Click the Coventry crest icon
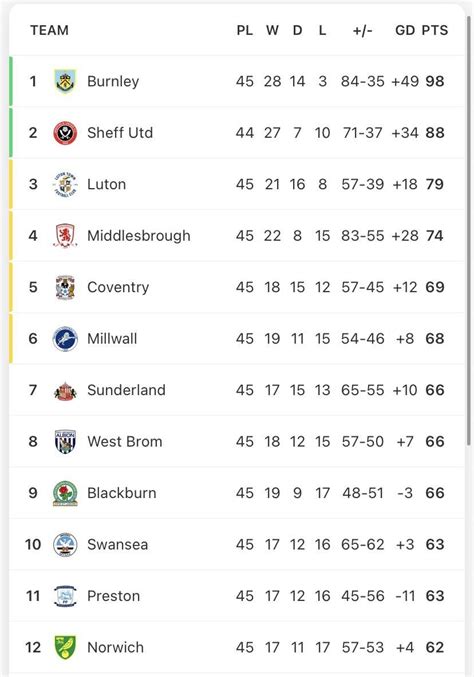474x677 pixels. click(x=65, y=287)
